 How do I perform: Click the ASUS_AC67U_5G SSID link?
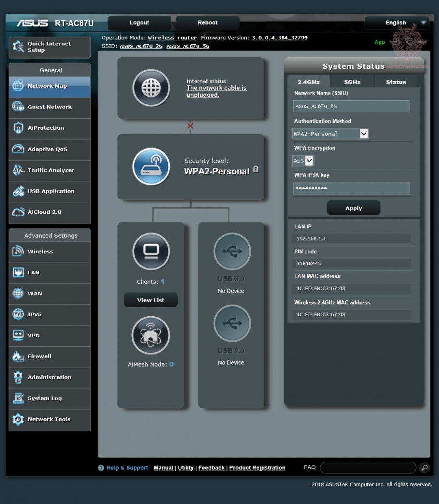pos(188,46)
